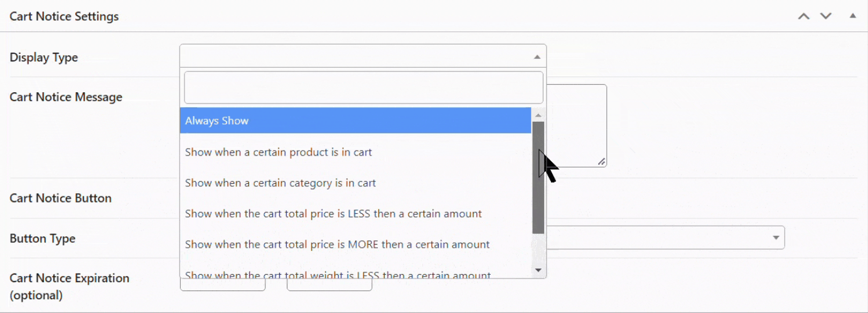Click scrollbar up arrow in dropdown list
Viewport: 868px width, 313px height.
click(x=538, y=115)
